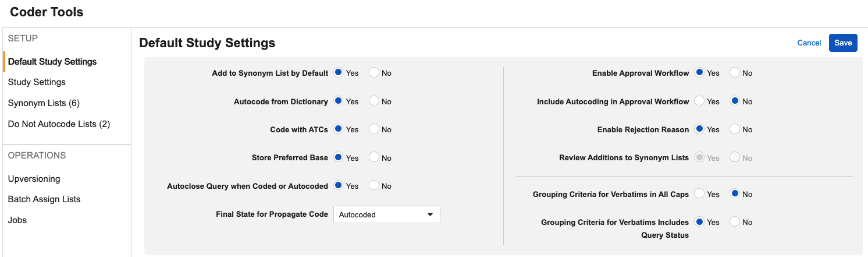868x257 pixels.
Task: Select No for Enable Rejection Reason
Action: 735,129
